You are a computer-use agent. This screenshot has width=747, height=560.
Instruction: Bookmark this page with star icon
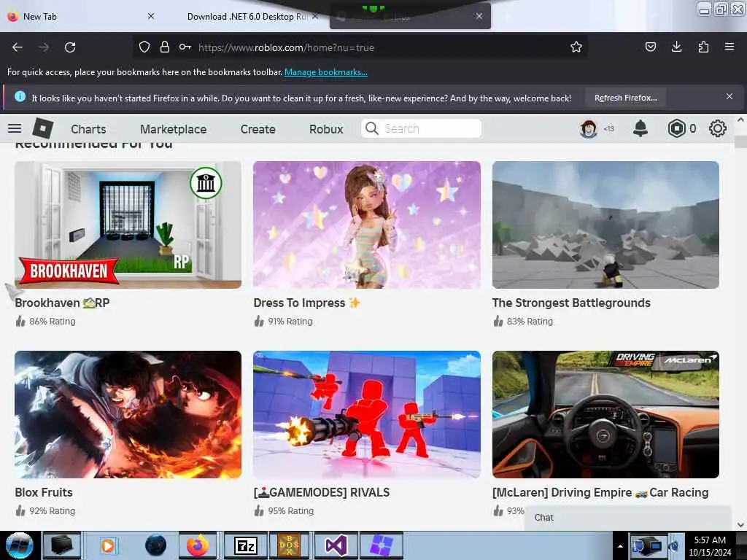(x=576, y=47)
